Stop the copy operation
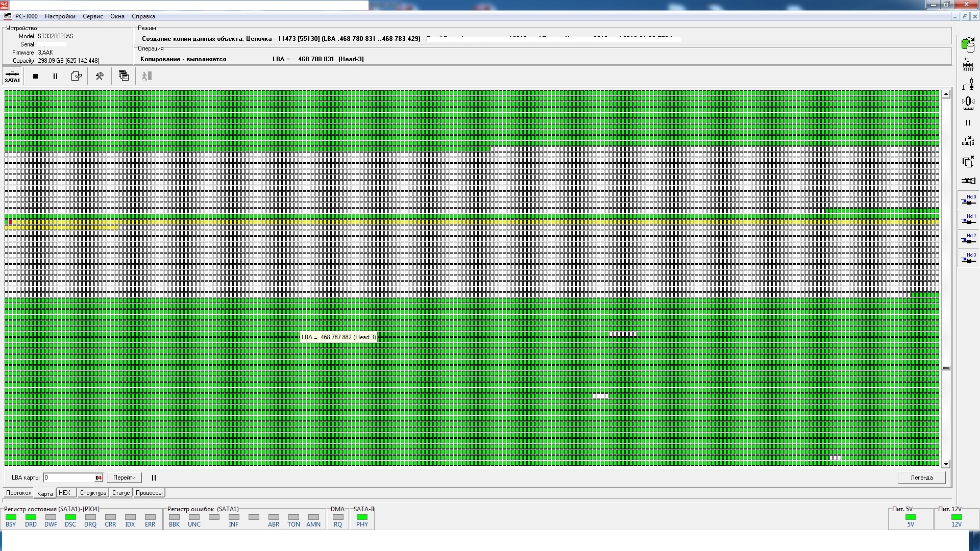 35,76
